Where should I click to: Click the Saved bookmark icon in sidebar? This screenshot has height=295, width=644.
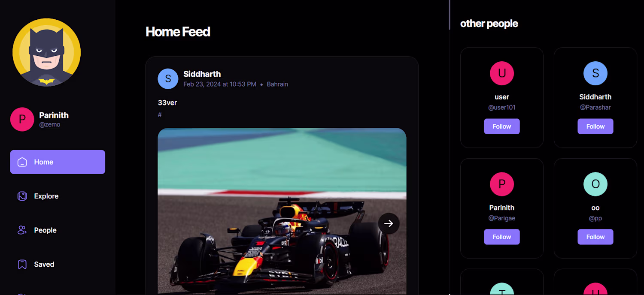click(22, 264)
